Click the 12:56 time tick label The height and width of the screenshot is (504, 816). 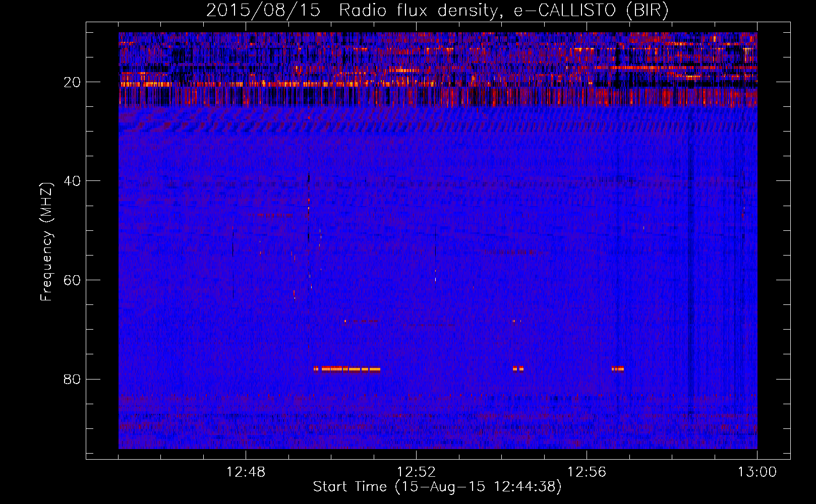click(587, 472)
